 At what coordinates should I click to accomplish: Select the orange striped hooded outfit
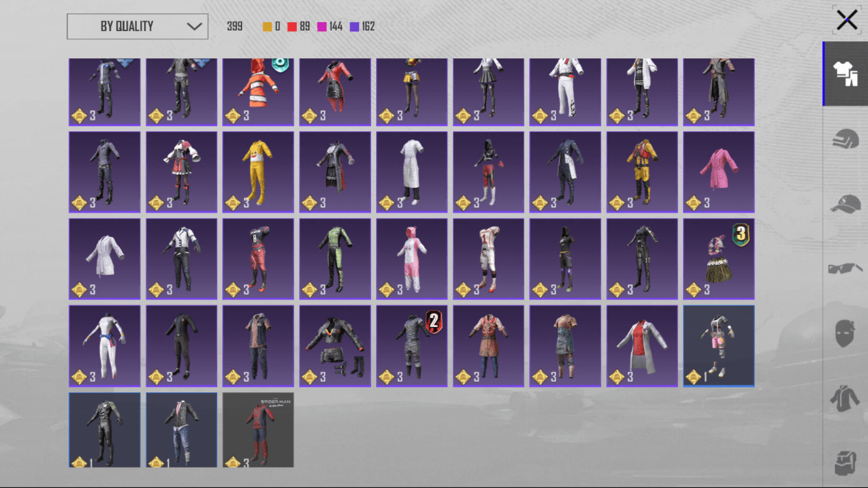258,92
